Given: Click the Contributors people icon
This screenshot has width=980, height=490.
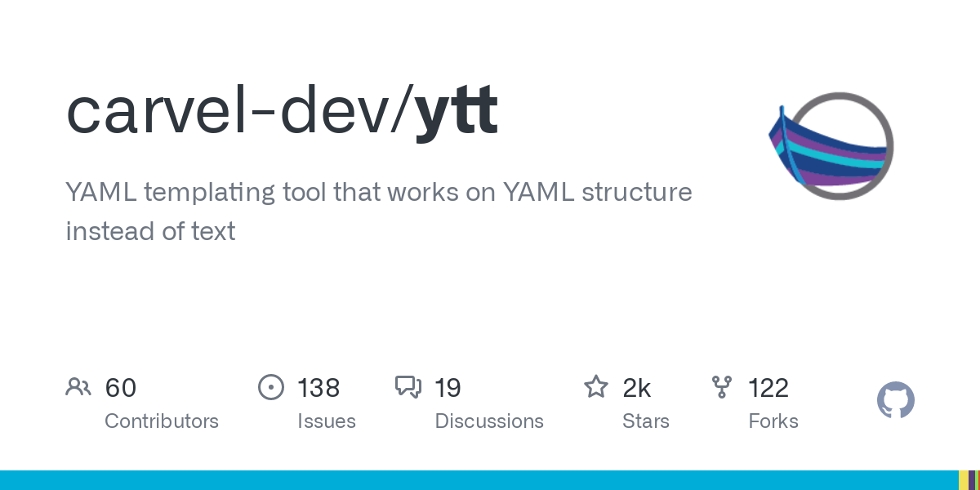Looking at the screenshot, I should [78, 387].
